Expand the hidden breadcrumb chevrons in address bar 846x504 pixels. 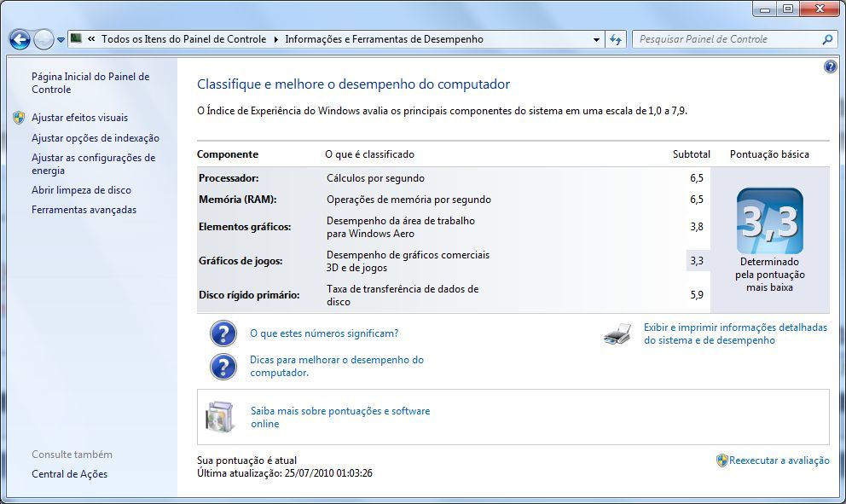point(91,39)
